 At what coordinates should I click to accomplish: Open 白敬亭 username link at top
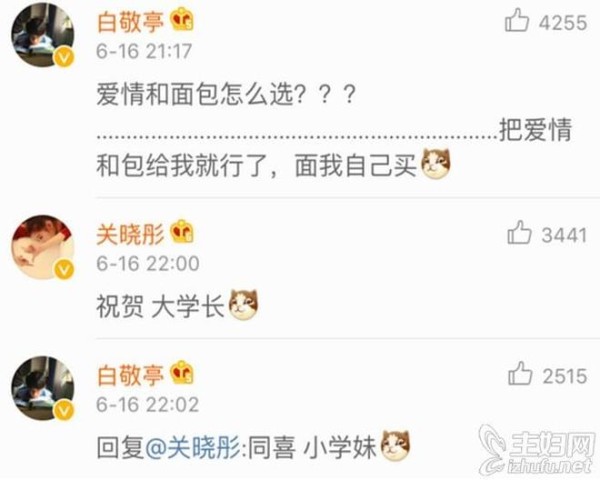130,22
